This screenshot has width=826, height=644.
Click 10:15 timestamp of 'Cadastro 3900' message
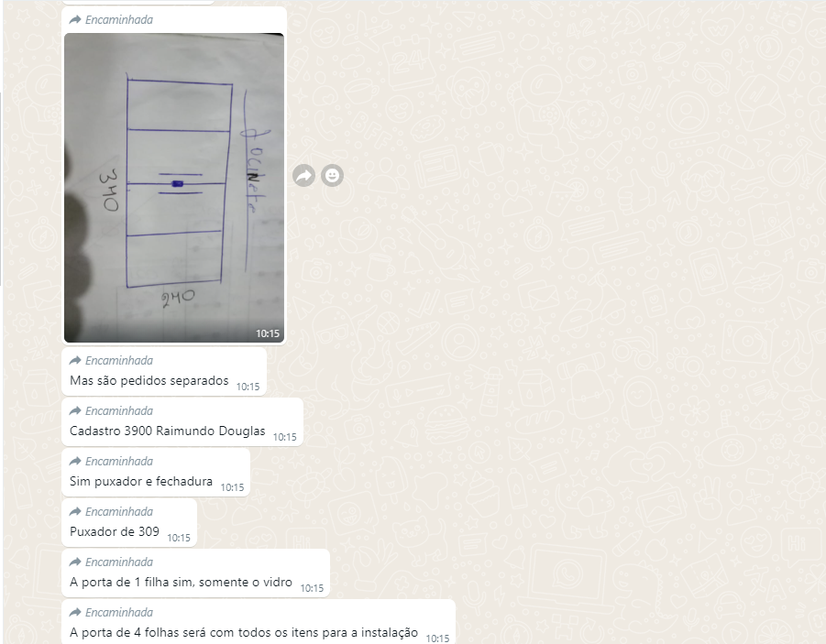285,437
